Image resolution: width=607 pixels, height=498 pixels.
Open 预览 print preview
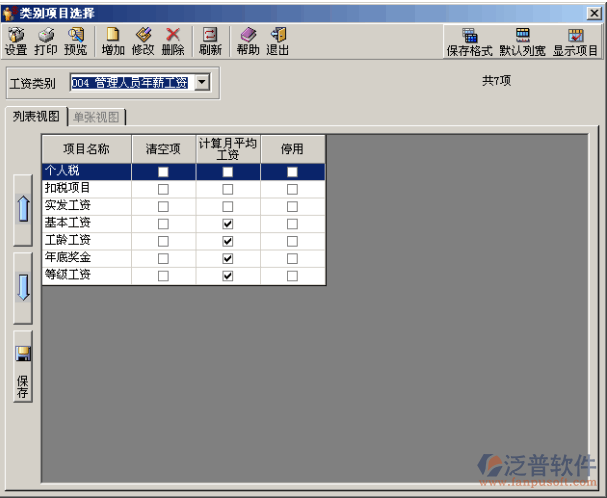pos(75,41)
